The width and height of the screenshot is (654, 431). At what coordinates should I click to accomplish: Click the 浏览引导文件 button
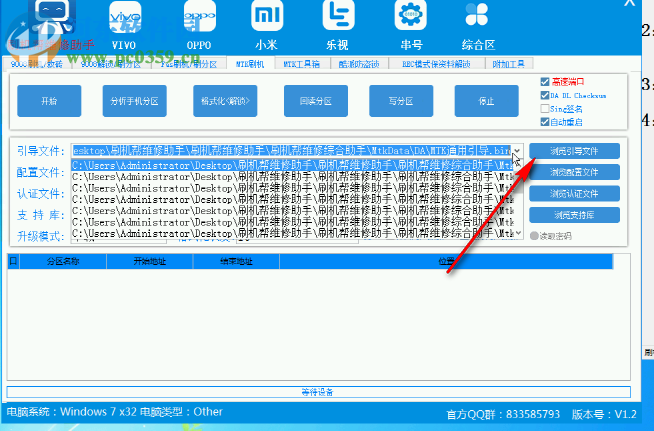[574, 151]
